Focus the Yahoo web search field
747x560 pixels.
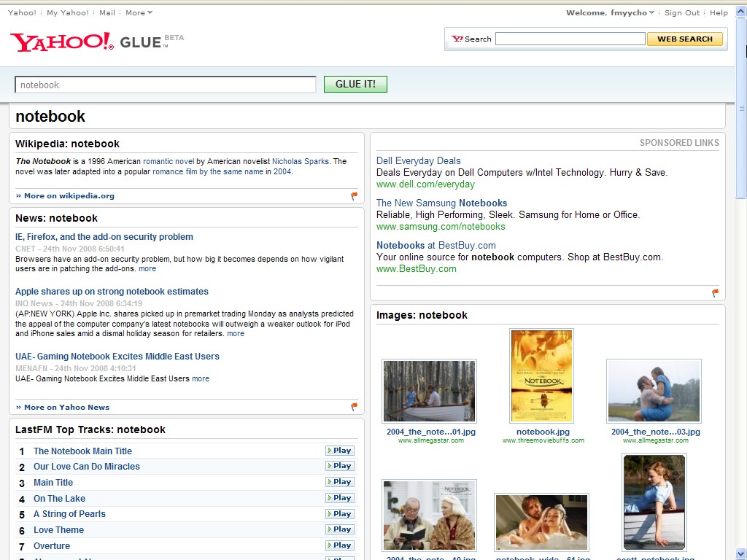[x=570, y=39]
